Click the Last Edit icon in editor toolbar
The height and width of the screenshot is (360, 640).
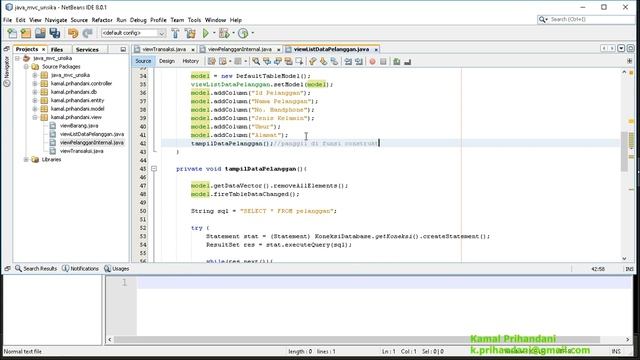(x=211, y=62)
